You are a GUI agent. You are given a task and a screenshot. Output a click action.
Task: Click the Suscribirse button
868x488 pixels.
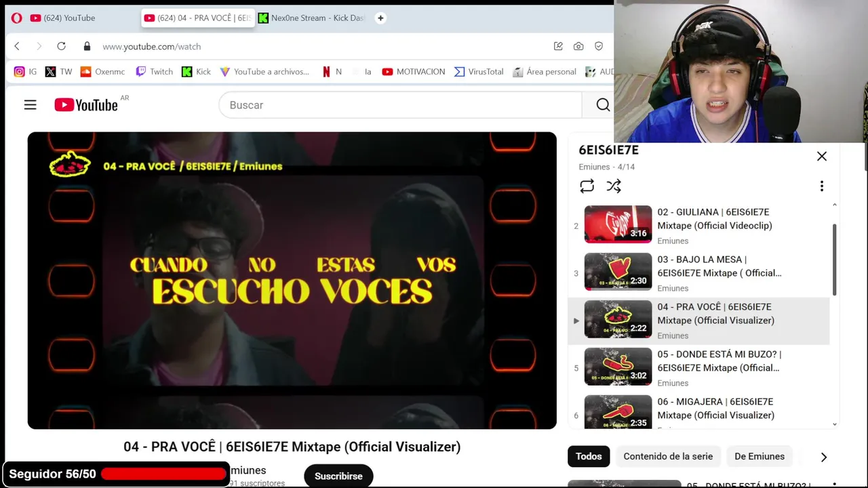(x=338, y=476)
